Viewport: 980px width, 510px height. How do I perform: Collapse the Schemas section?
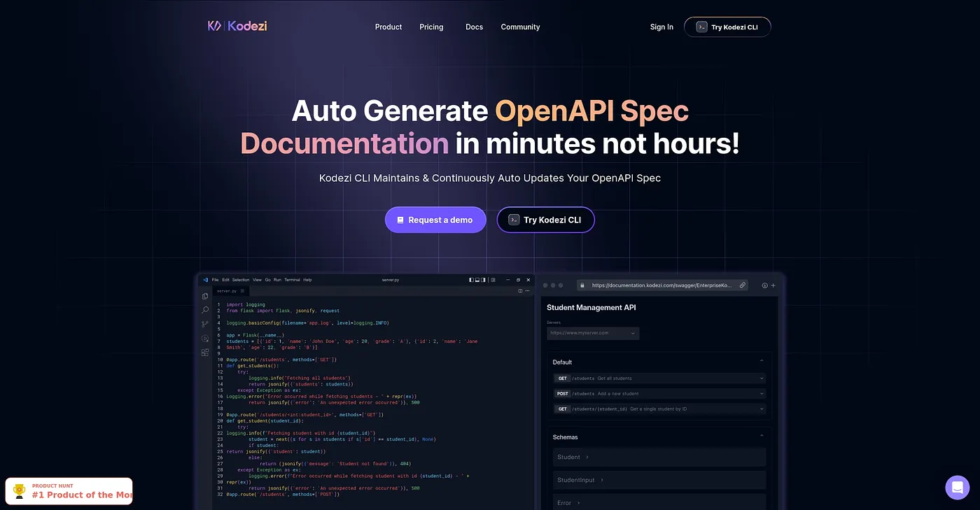(x=762, y=437)
